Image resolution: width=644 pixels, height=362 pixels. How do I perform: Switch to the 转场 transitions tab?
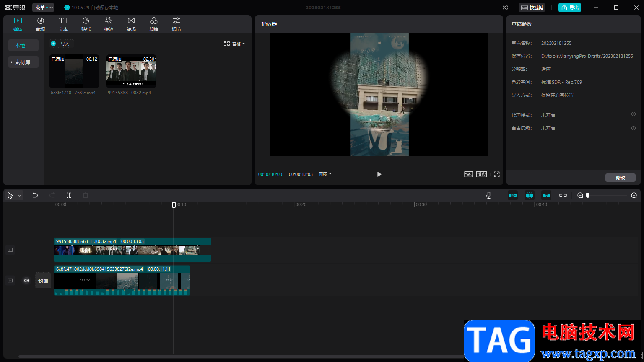tap(131, 24)
